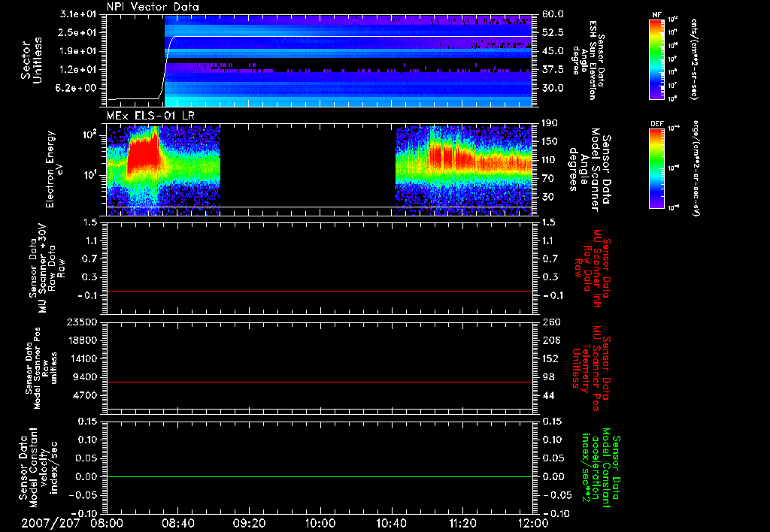The height and width of the screenshot is (532, 770).
Task: Click the 12:00 end time label
Action: click(533, 523)
